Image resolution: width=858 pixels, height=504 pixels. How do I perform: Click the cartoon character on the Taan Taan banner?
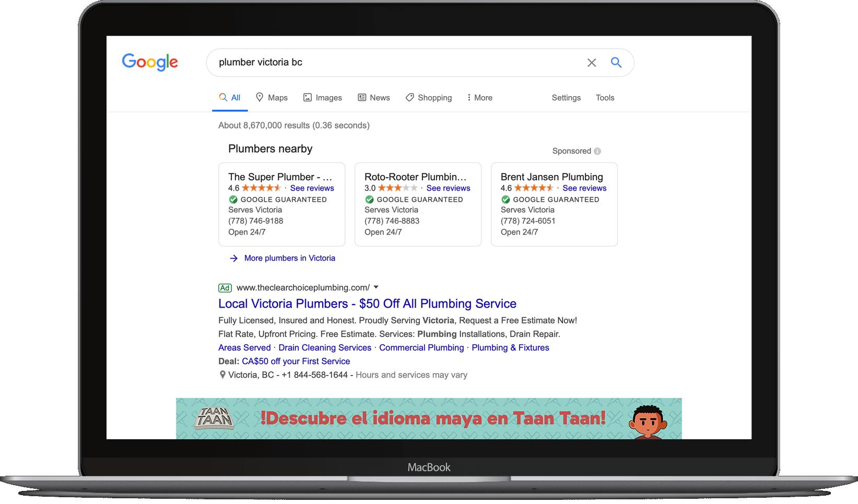[x=648, y=422]
